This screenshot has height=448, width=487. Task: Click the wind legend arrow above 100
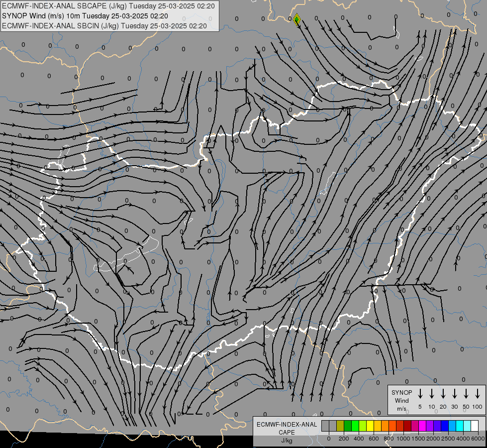point(478,394)
